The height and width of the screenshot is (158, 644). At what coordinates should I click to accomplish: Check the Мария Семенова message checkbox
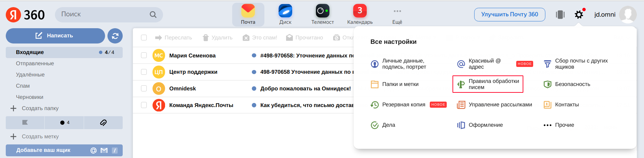coord(144,55)
